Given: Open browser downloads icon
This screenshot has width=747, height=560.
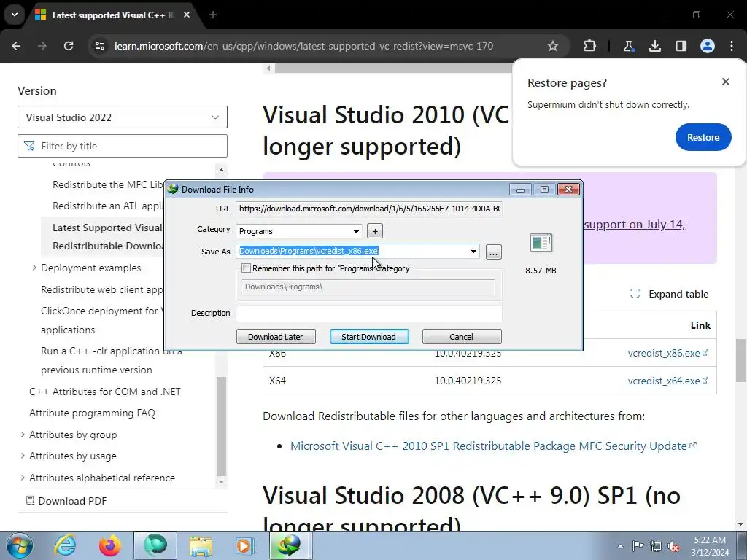Looking at the screenshot, I should [x=655, y=46].
